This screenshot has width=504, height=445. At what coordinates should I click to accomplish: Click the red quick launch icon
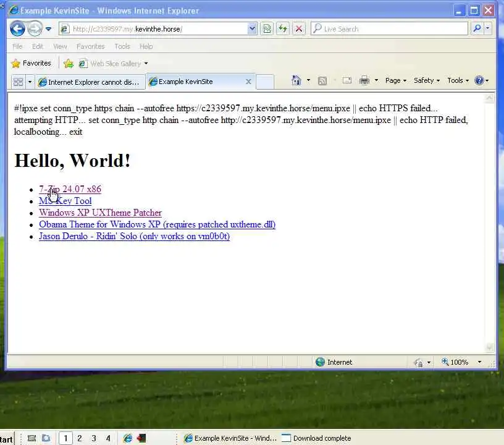coord(141,438)
